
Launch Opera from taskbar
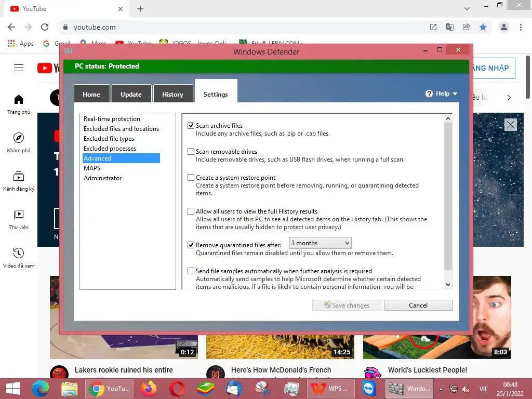tap(177, 389)
